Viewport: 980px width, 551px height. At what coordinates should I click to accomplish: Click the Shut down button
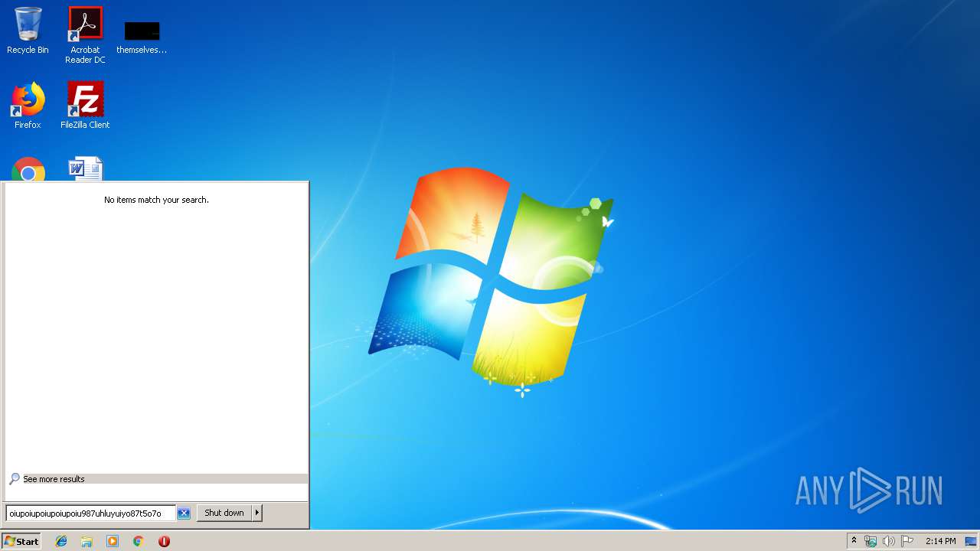224,513
